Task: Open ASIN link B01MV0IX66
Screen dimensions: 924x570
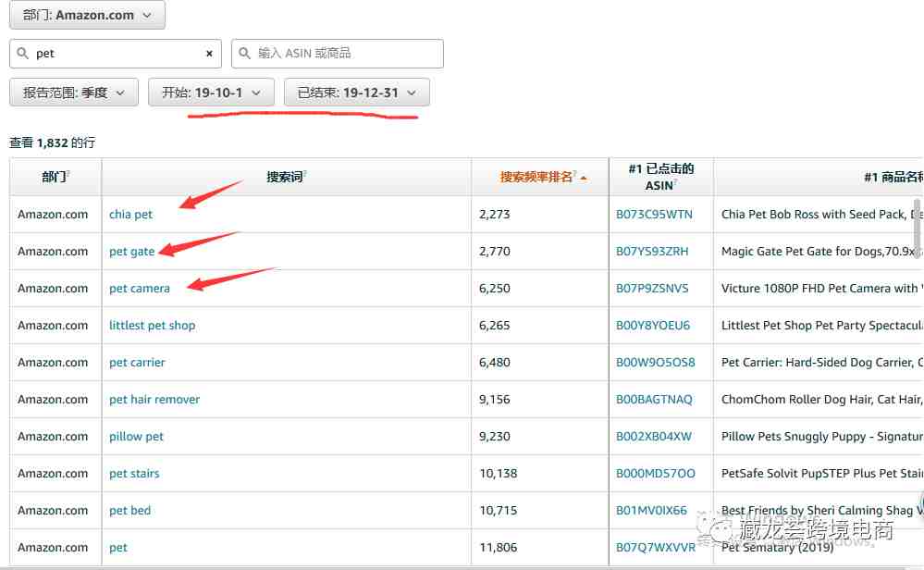Action: click(x=652, y=511)
